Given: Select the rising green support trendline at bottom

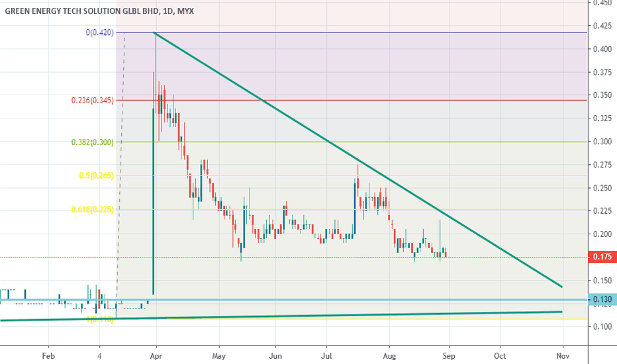Looking at the screenshot, I should pyautogui.click(x=281, y=316).
